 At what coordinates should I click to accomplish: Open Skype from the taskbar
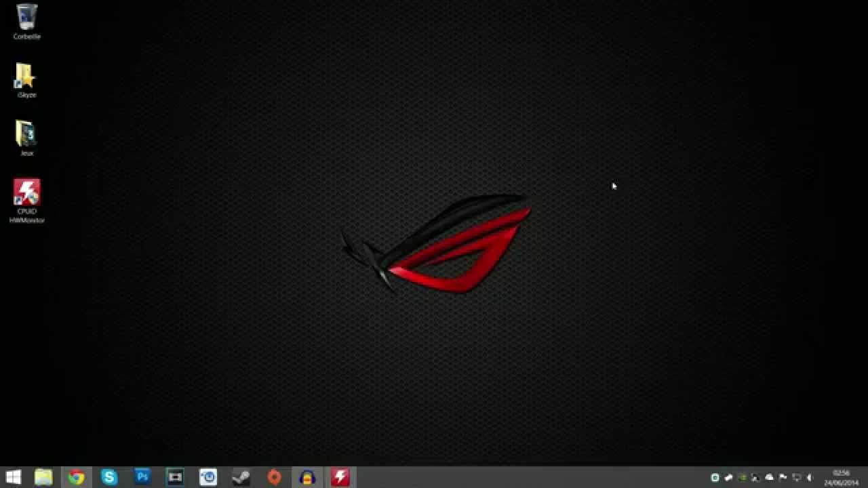pos(109,477)
